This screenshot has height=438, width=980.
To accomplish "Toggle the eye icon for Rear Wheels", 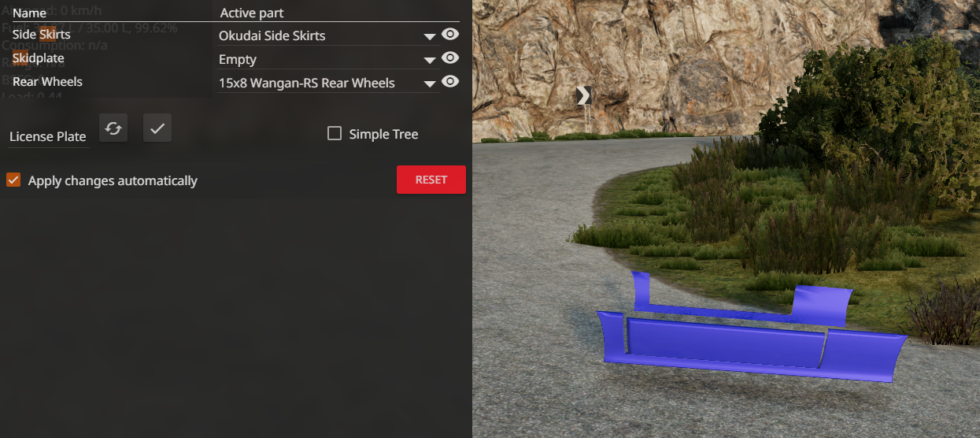I will click(x=450, y=81).
